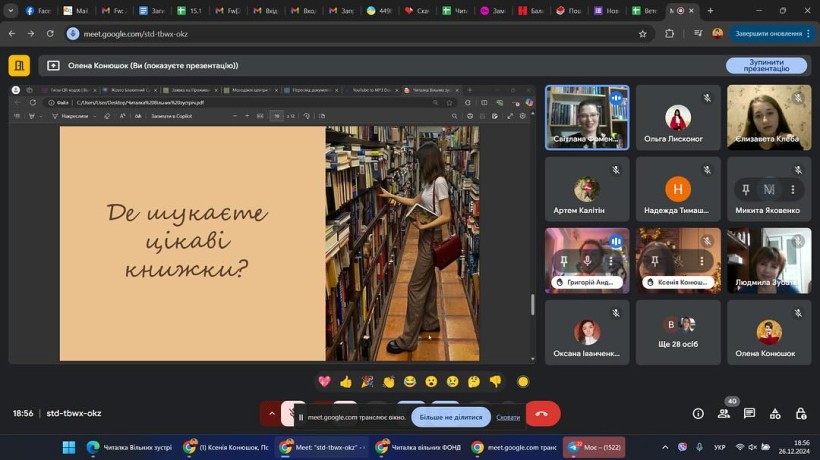Pin Микита Яковенко's tile
Screen dimensions: 820x460
(x=746, y=189)
